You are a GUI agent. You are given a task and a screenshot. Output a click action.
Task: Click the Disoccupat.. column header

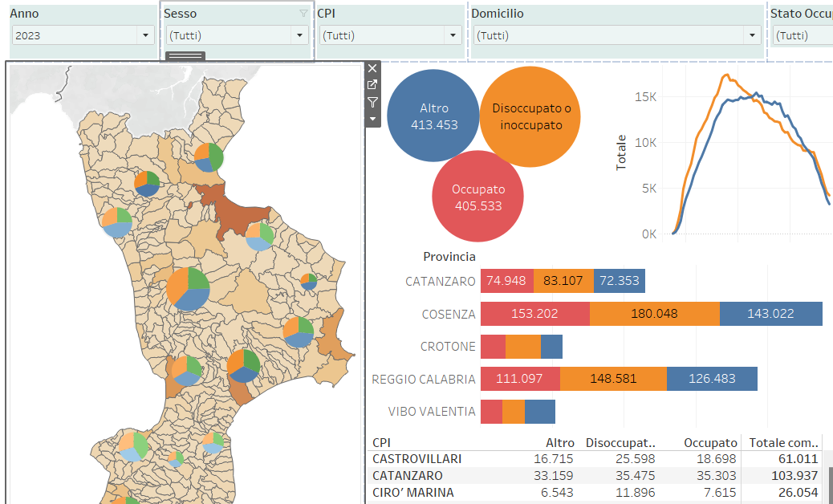click(x=620, y=443)
